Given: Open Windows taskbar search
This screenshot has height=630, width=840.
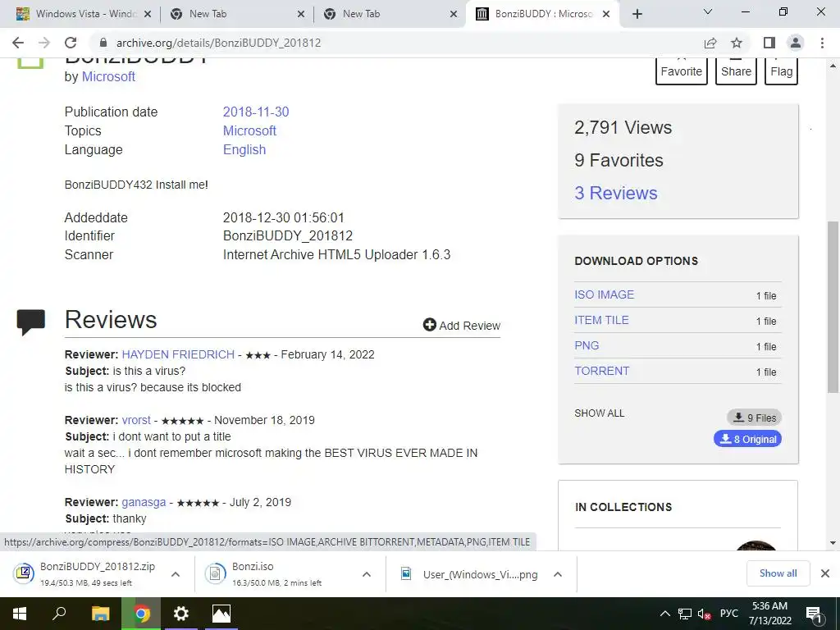Looking at the screenshot, I should pos(59,614).
